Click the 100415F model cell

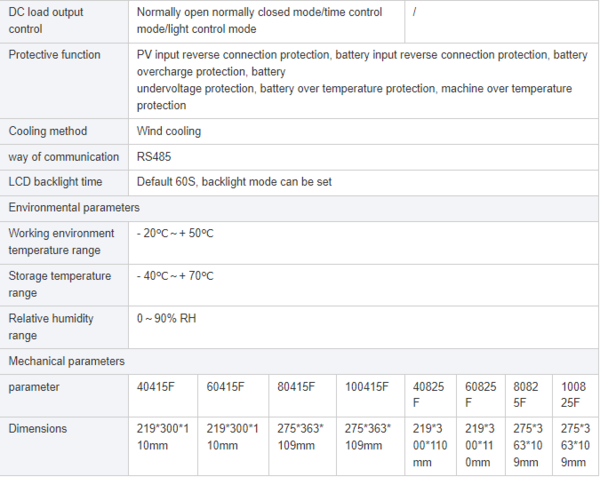(x=368, y=386)
